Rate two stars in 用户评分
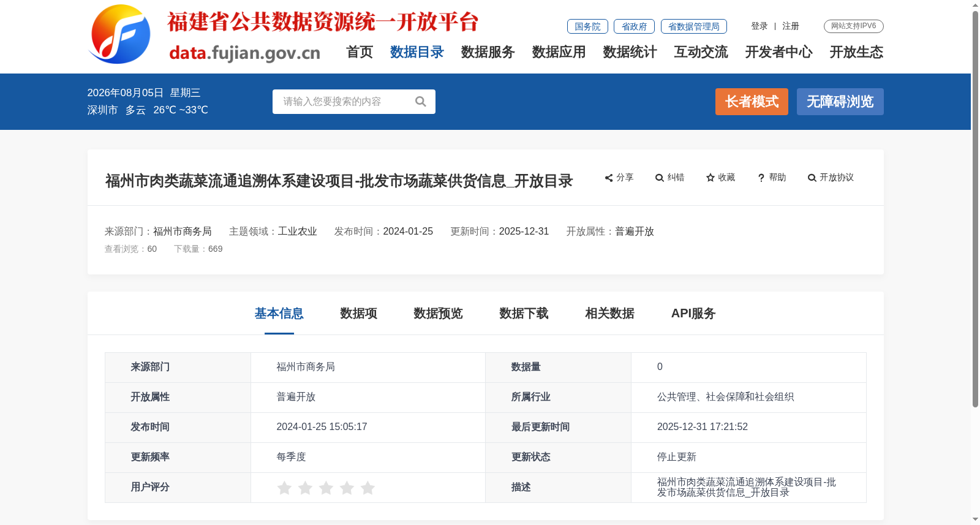Viewport: 980px width, 525px height. pyautogui.click(x=305, y=488)
